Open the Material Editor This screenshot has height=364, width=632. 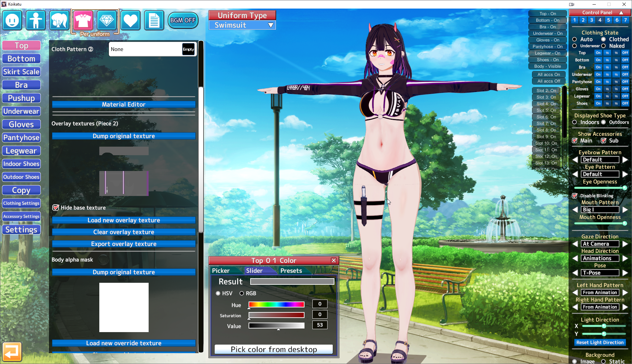click(124, 105)
